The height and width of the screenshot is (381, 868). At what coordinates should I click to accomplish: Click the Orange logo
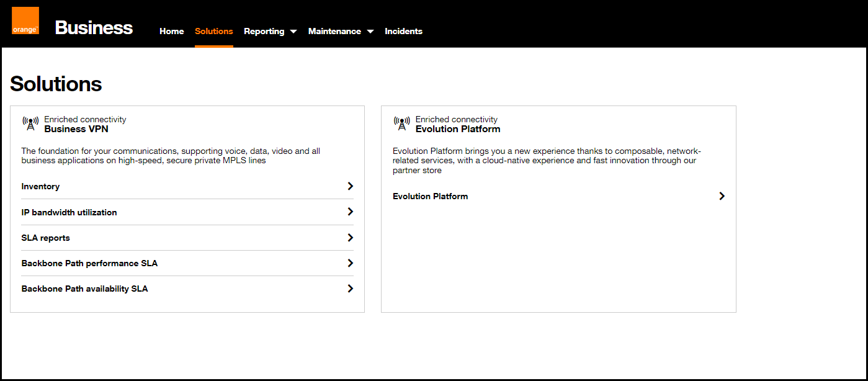point(25,20)
